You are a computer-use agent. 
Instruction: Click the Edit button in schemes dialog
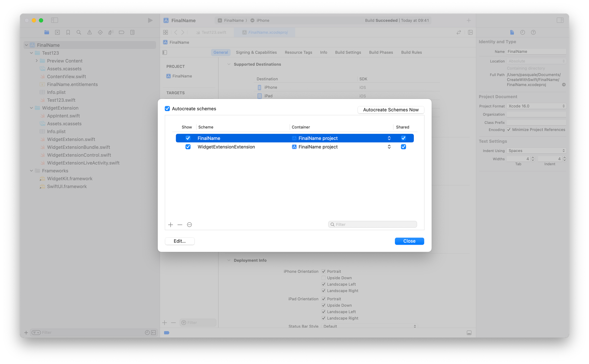point(179,241)
